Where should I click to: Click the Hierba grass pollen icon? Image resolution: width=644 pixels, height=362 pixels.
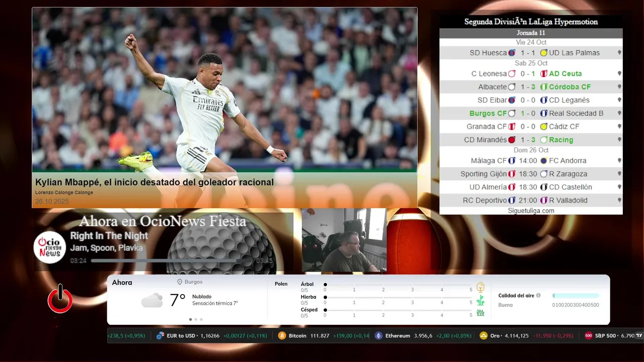coord(480,300)
